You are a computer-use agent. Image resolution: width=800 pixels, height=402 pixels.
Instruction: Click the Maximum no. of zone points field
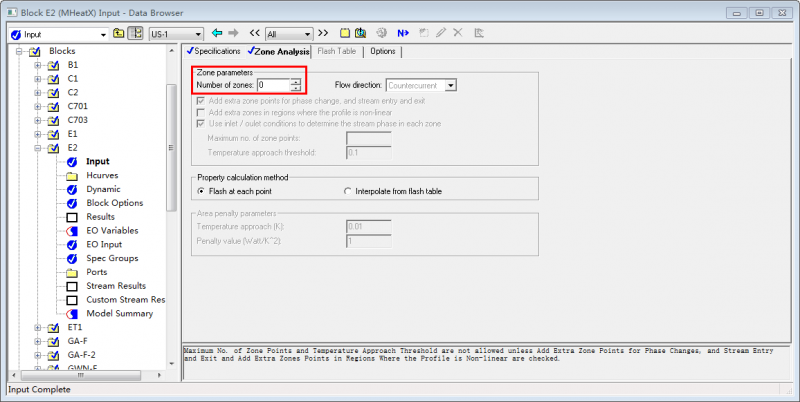[x=369, y=138]
